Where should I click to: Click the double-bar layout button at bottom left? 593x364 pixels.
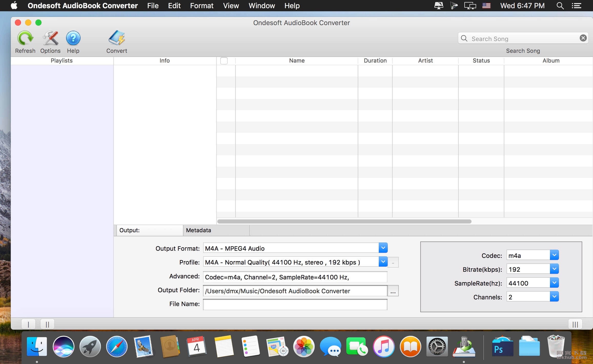point(47,324)
